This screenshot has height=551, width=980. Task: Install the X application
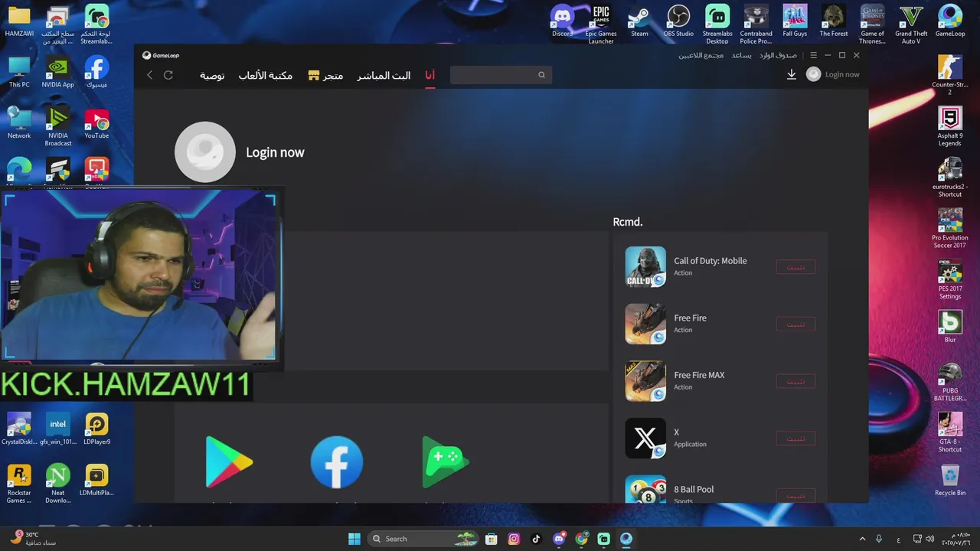tap(795, 439)
